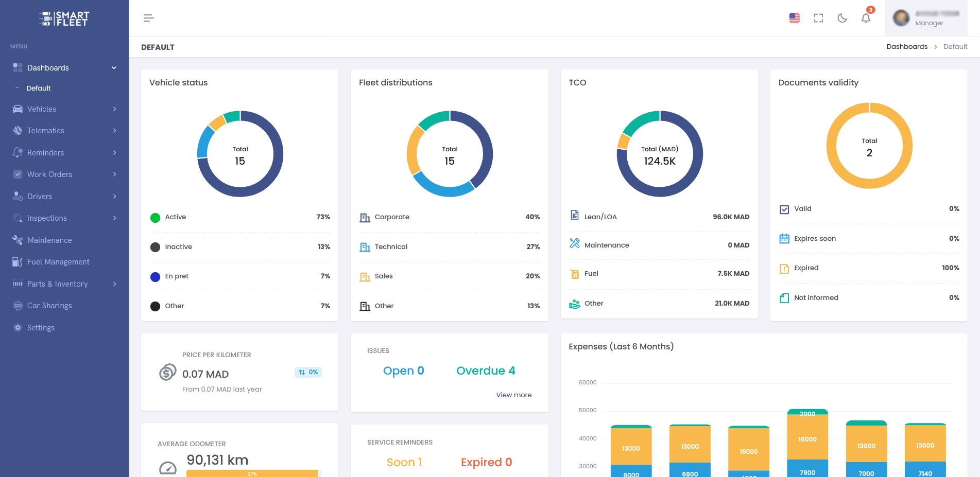
Task: Select Default under Dashboards menu
Action: (39, 89)
